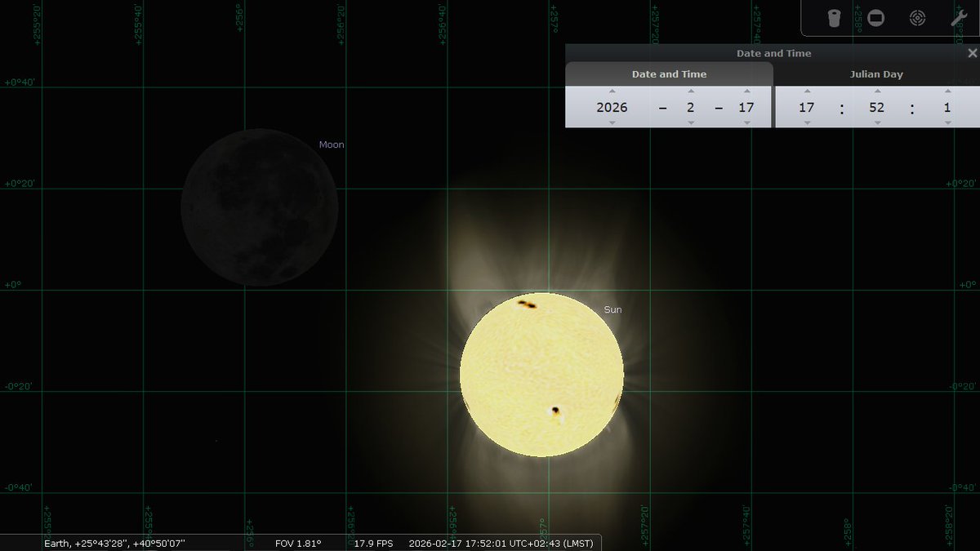Increase the minutes with up arrow
This screenshot has width=980, height=551.
(x=877, y=91)
